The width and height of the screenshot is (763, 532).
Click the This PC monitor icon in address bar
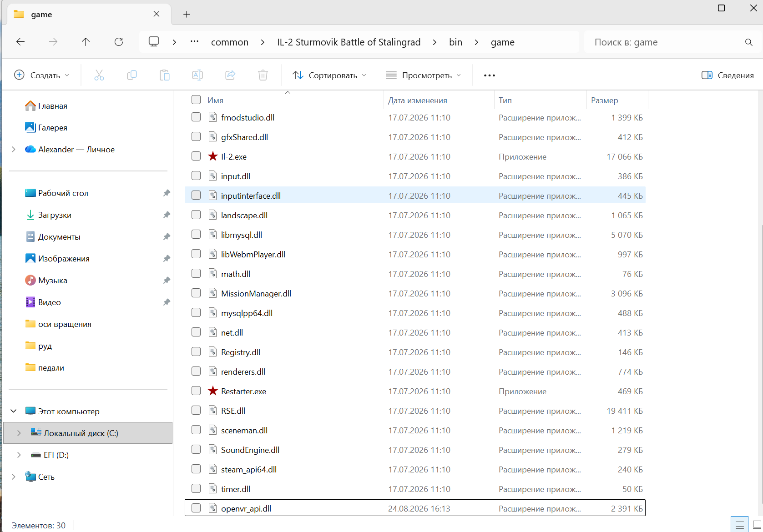pos(154,42)
